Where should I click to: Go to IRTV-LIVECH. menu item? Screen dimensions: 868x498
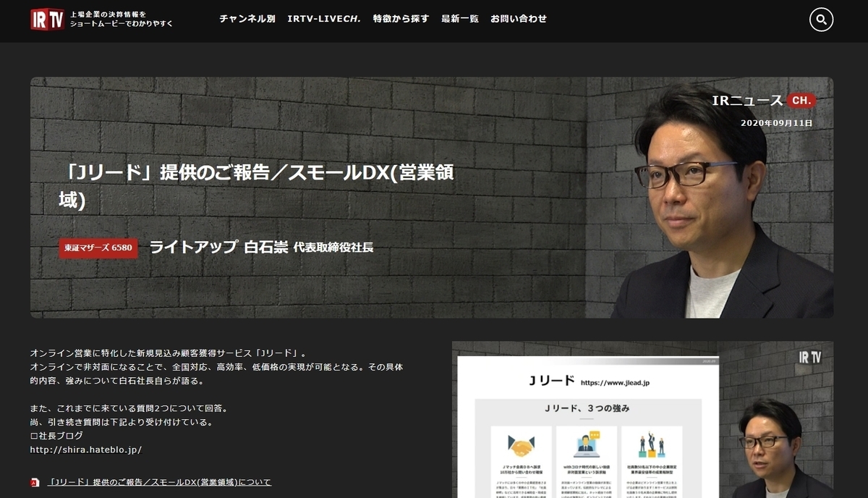click(324, 19)
